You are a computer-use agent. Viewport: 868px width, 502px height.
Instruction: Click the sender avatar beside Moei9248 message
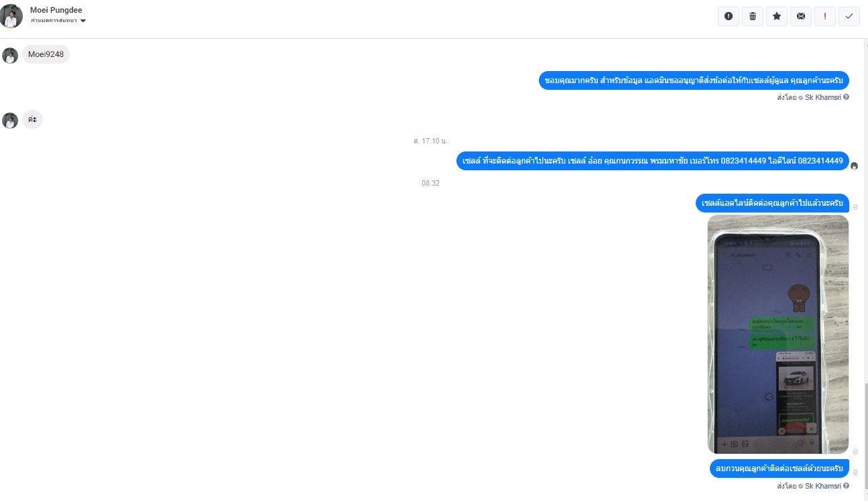(10, 55)
